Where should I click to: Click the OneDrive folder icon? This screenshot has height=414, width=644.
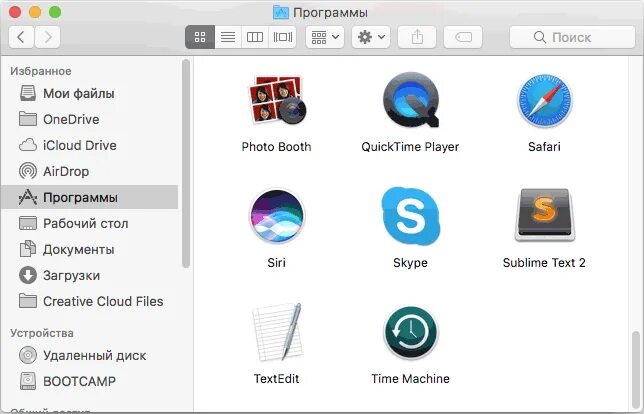pos(28,119)
